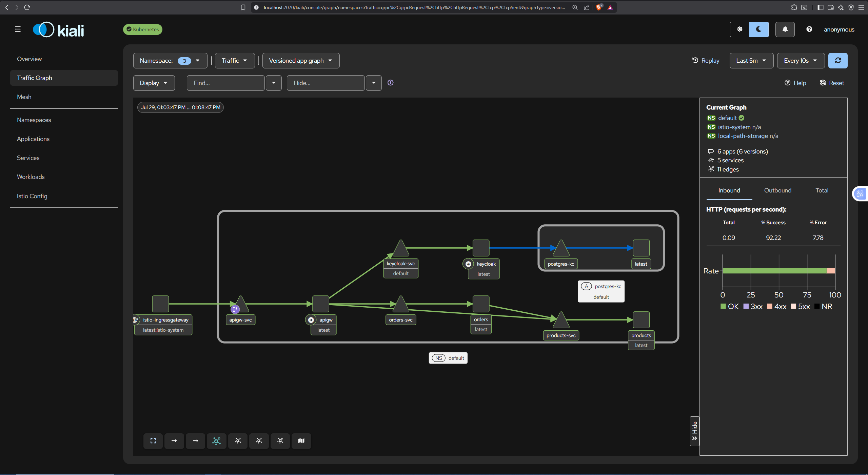
Task: Select the orders workload square node
Action: click(481, 304)
